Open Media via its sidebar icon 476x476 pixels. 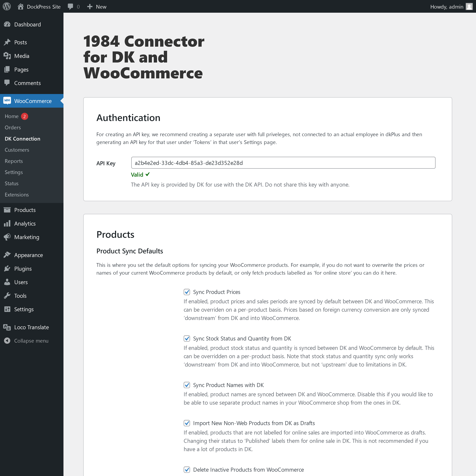click(x=7, y=56)
